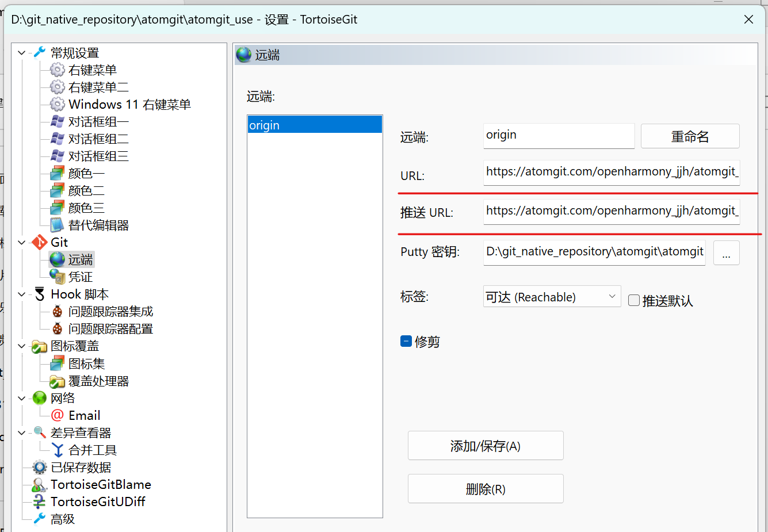The height and width of the screenshot is (532, 768).
Task: Click the gear icon next to 右键菜单二
Action: (x=58, y=87)
